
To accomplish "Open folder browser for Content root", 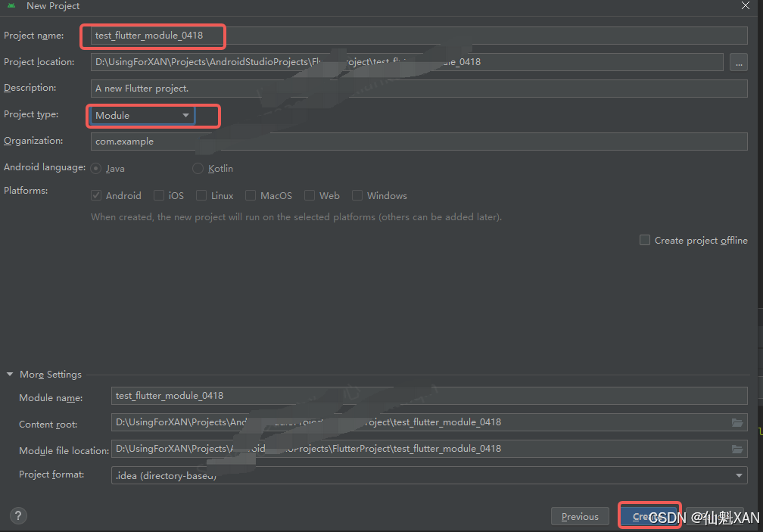I will (x=737, y=422).
